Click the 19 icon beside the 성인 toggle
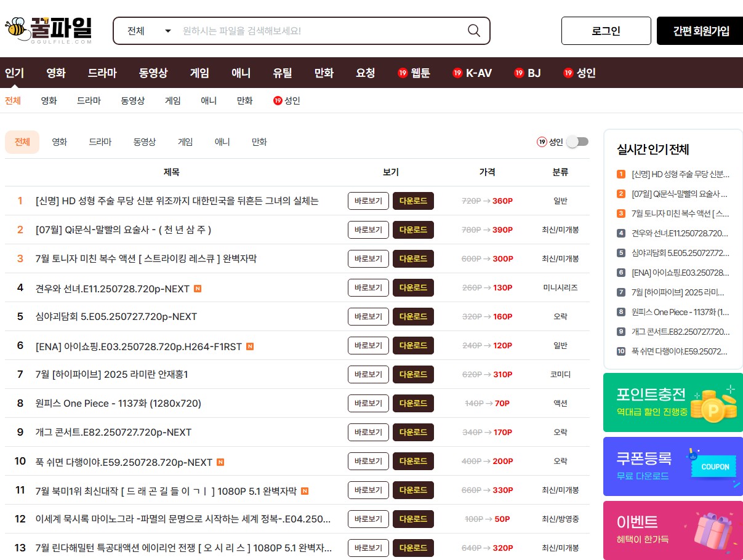 542,142
